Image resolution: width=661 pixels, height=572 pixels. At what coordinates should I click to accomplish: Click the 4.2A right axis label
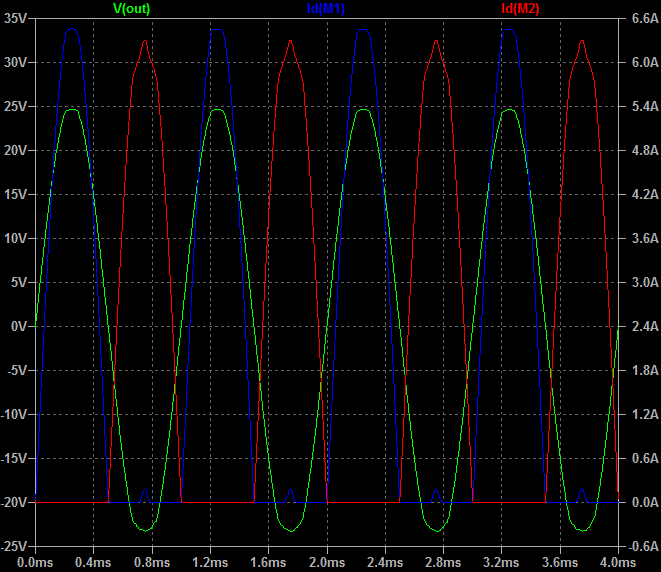645,194
